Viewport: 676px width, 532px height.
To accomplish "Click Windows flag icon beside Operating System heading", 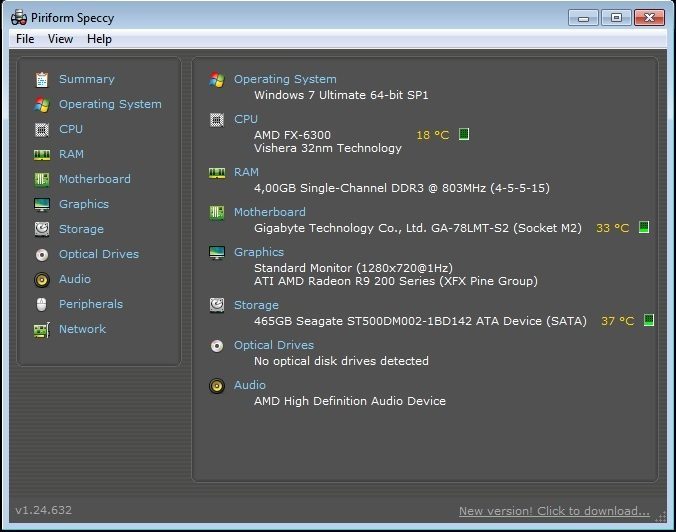I will pyautogui.click(x=217, y=80).
